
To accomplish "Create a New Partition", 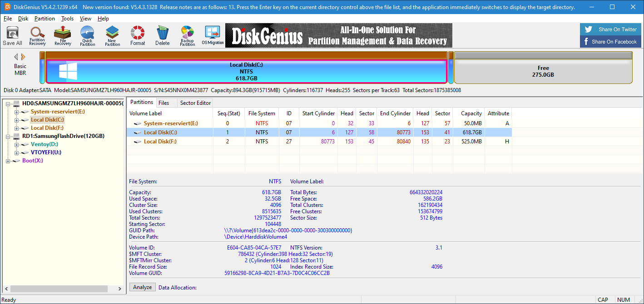I will [x=112, y=36].
